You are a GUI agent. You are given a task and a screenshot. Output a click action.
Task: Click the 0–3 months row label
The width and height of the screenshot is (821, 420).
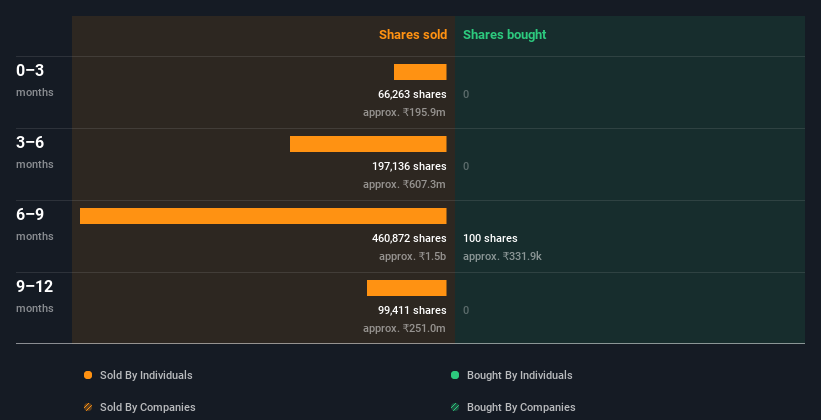(35, 80)
